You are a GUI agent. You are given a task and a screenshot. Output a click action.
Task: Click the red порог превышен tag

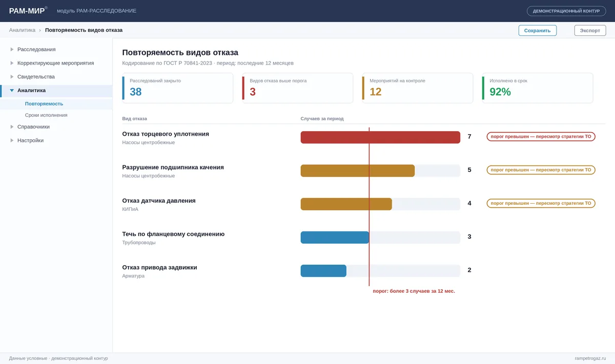pyautogui.click(x=541, y=137)
